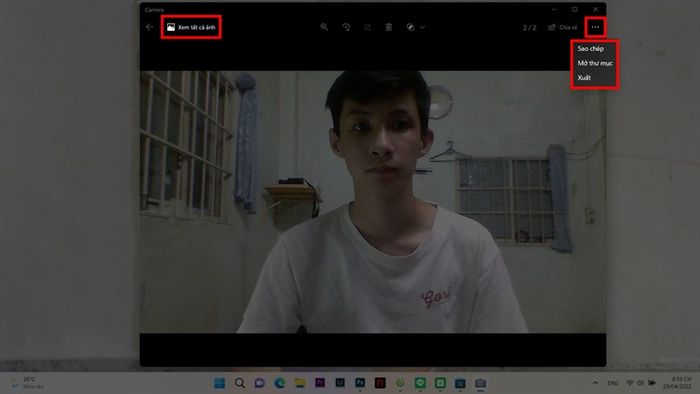
Task: Zoom in with the magnifier icon
Action: pyautogui.click(x=324, y=27)
